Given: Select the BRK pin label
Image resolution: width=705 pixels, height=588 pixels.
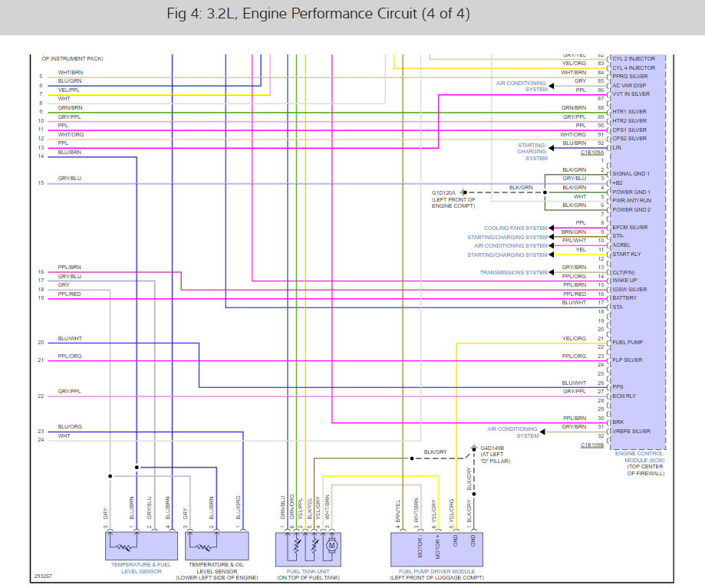Looking at the screenshot, I should (618, 422).
